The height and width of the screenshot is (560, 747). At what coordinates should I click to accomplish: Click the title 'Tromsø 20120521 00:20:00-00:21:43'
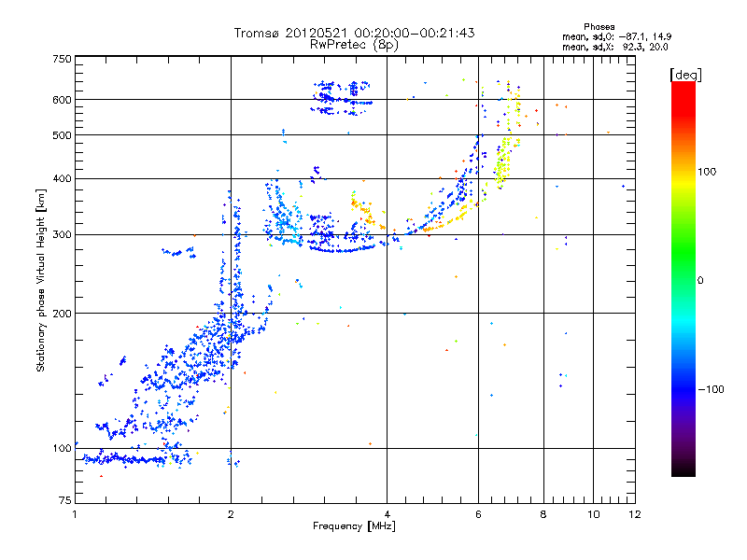pos(354,33)
